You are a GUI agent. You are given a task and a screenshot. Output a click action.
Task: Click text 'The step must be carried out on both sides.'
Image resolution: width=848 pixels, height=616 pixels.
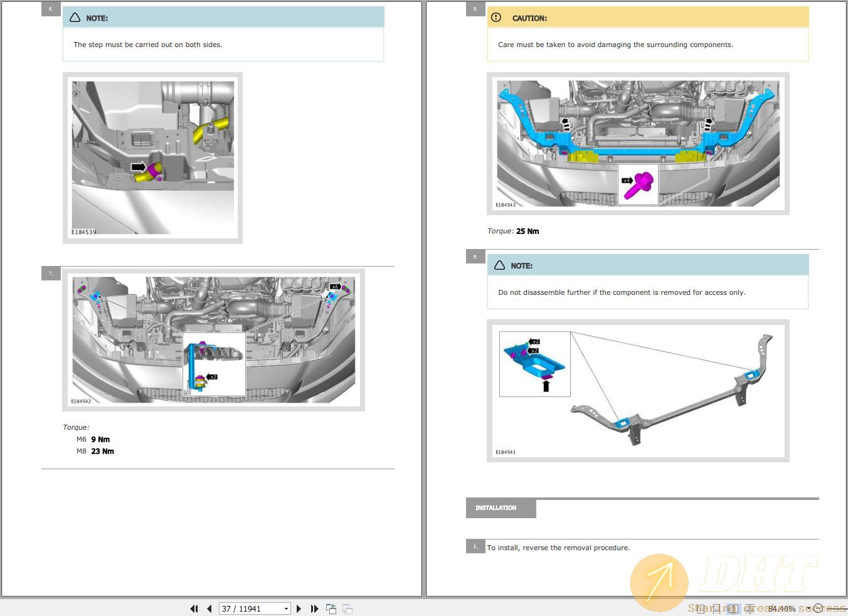coord(148,45)
